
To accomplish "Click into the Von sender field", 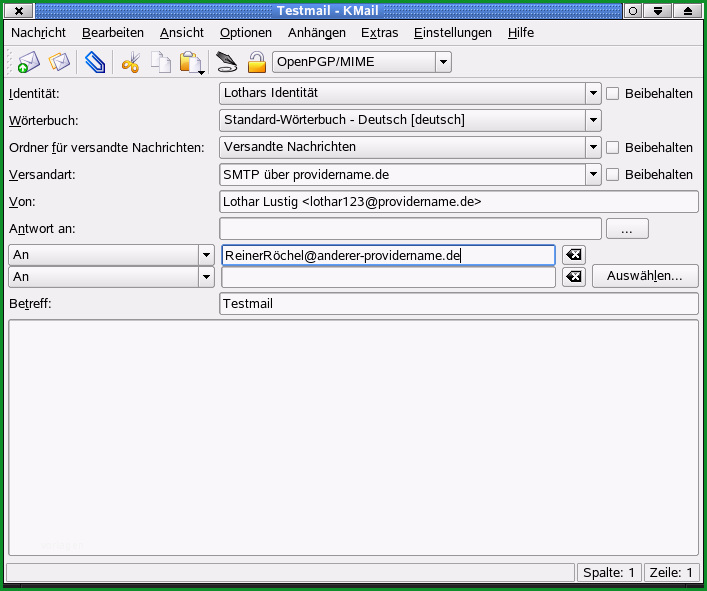I will coord(459,202).
